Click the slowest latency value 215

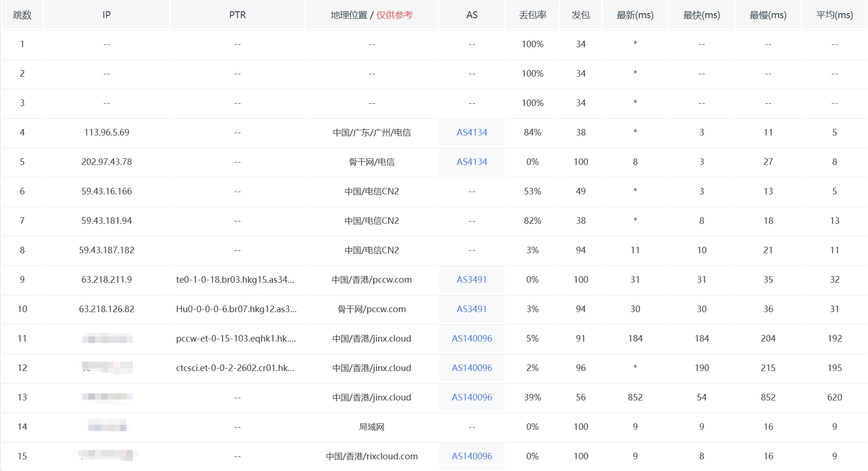pyautogui.click(x=768, y=368)
